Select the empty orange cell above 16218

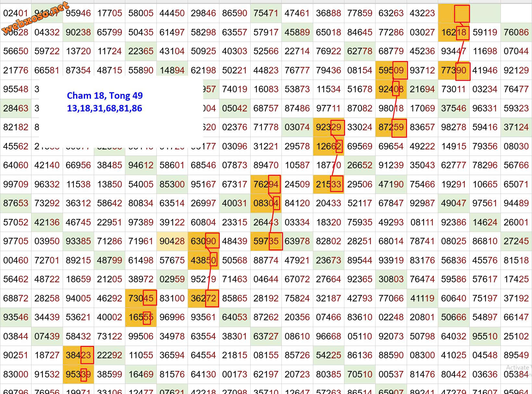click(453, 14)
